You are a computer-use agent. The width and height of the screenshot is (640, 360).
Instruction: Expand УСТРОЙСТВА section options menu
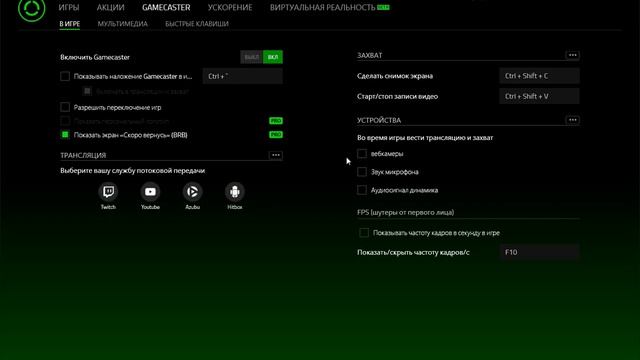pyautogui.click(x=573, y=120)
